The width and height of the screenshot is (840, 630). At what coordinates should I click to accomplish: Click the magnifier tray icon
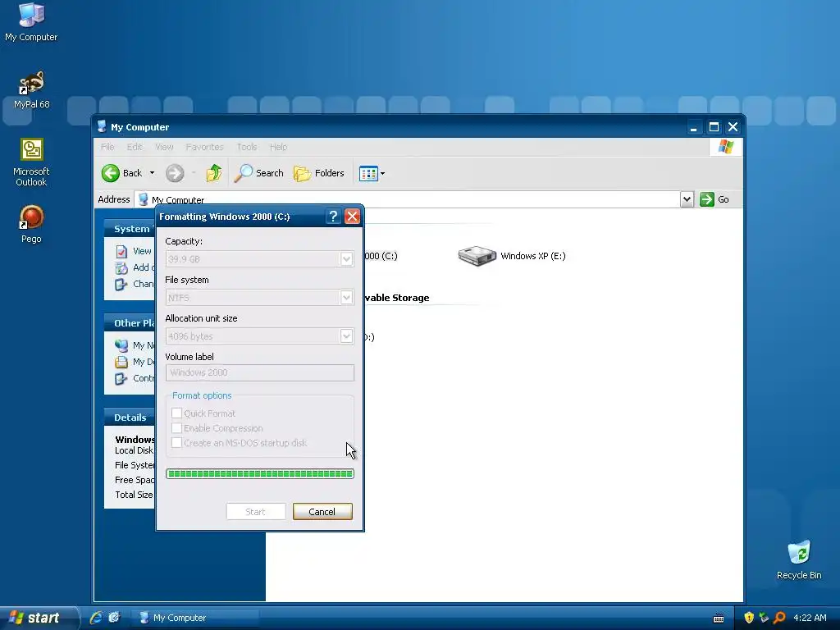click(779, 618)
